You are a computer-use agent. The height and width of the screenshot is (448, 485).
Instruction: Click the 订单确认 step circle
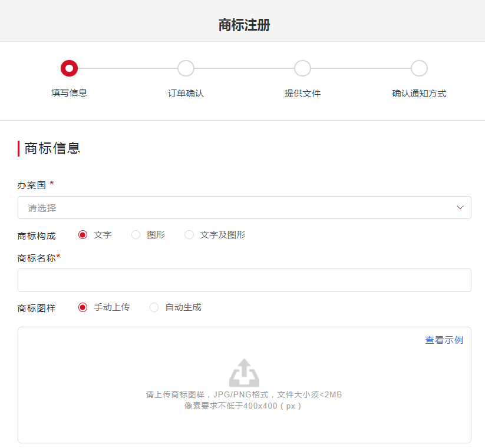coord(186,68)
